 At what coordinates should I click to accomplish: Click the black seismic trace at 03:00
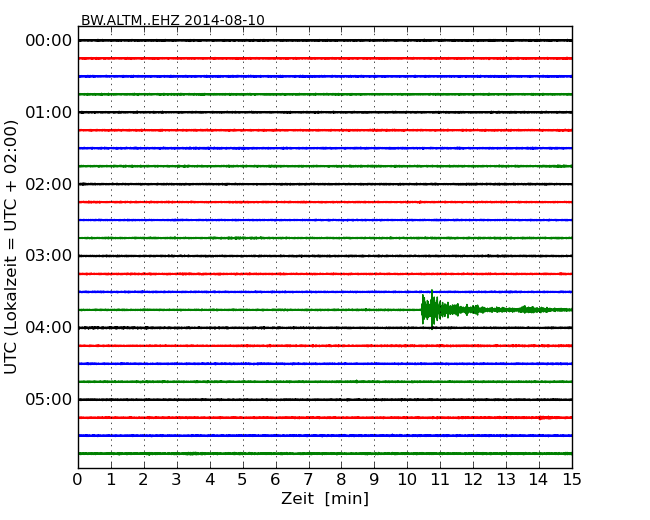tap(325, 256)
